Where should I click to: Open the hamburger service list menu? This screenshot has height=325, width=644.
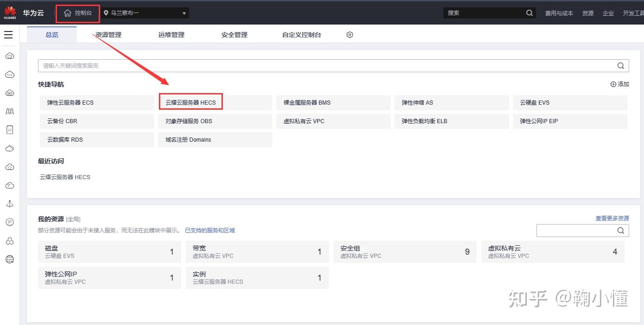(8, 35)
